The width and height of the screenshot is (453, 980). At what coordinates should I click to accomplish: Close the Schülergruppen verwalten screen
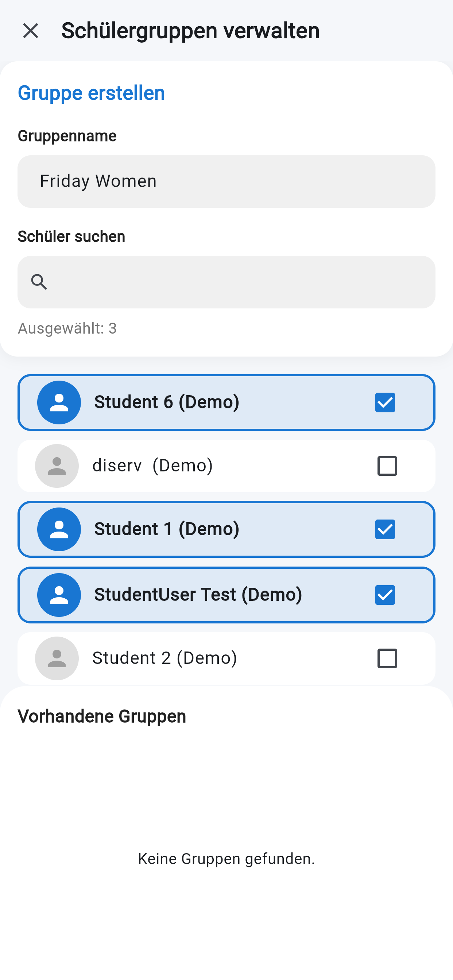click(x=30, y=30)
